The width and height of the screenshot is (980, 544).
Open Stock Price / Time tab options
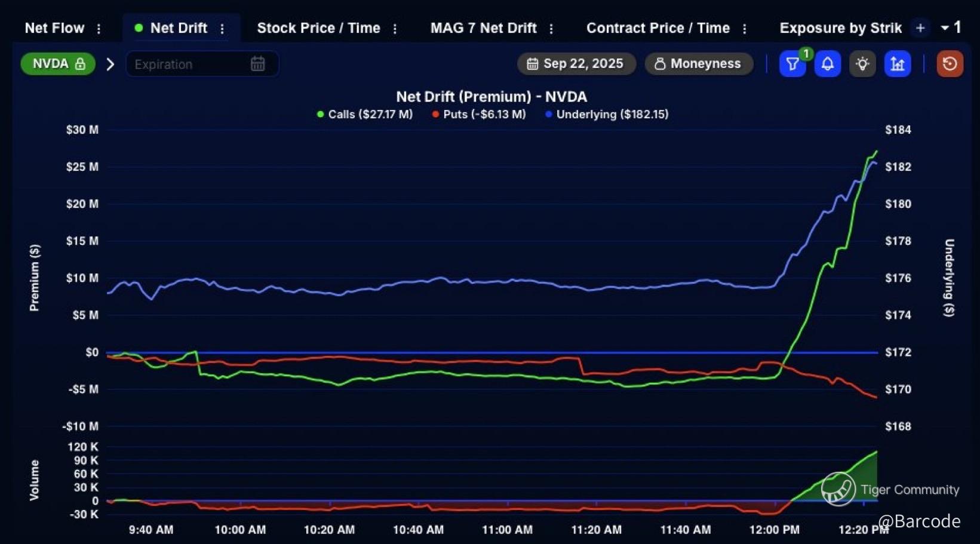[x=395, y=29]
